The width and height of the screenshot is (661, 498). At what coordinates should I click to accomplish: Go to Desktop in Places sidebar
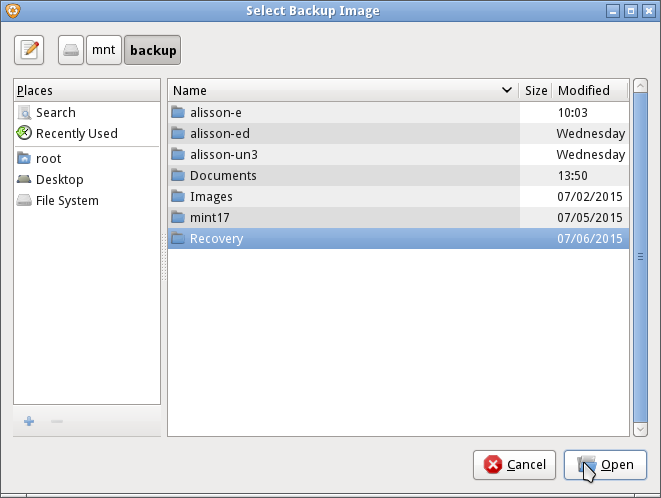(59, 180)
